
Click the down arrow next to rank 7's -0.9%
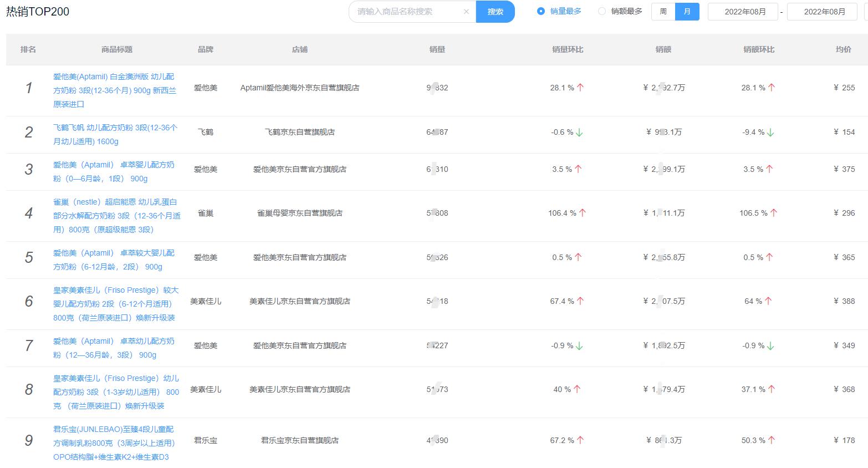(x=579, y=345)
